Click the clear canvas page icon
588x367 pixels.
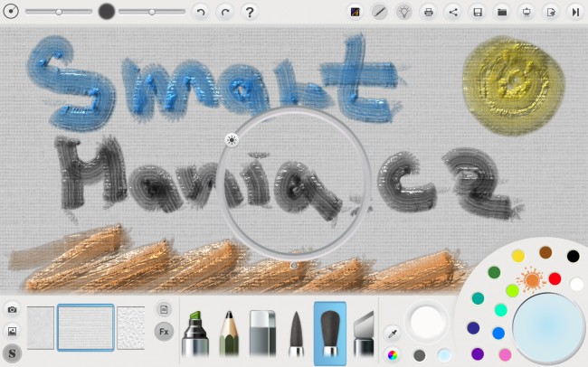pyautogui.click(x=551, y=13)
